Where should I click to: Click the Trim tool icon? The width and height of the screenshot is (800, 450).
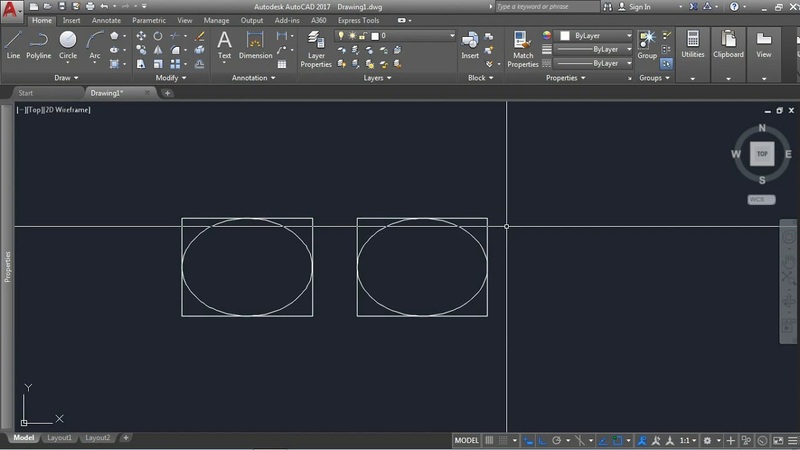(175, 36)
